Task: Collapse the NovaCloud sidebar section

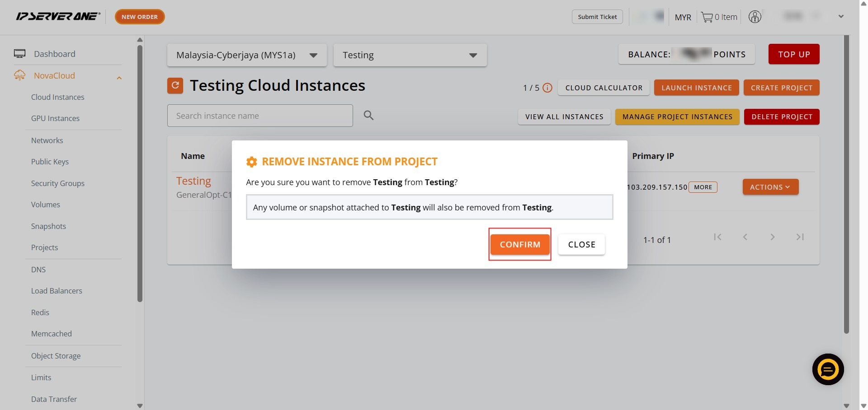Action: [x=119, y=78]
